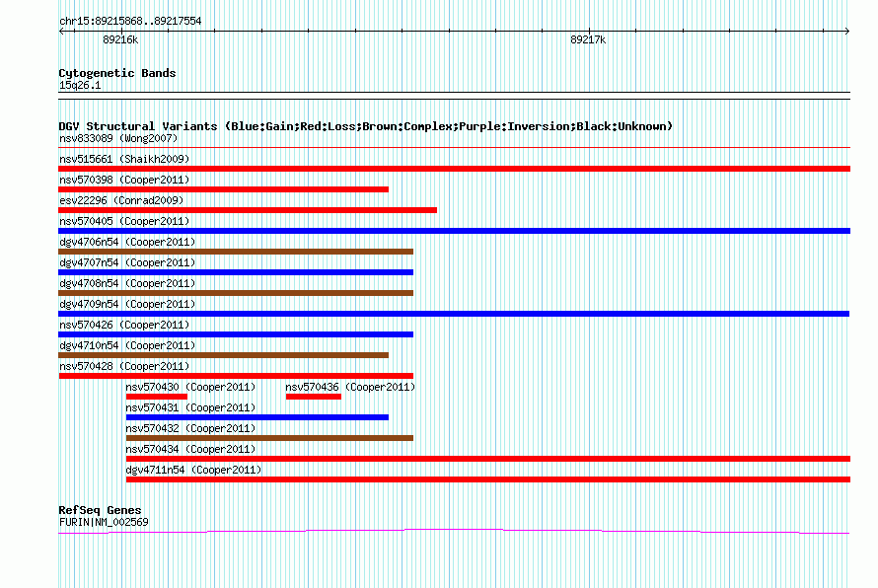Click the chr15:89215868..89217554 coordinate text
878x588 pixels.
pos(130,21)
